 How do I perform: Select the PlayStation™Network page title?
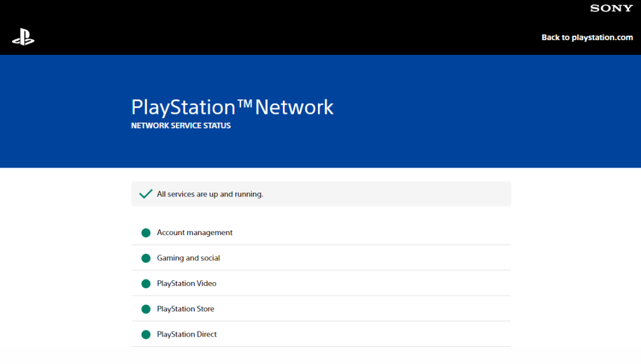(232, 108)
